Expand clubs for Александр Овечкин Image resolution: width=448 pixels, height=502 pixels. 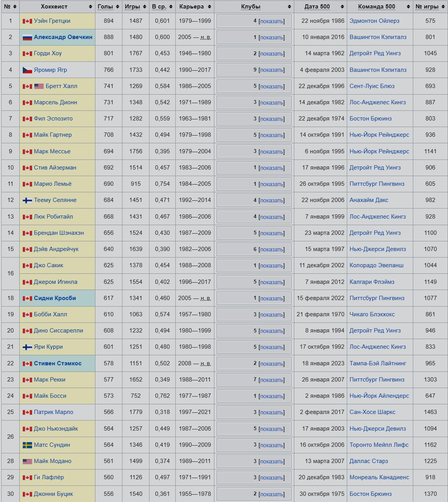tap(272, 37)
